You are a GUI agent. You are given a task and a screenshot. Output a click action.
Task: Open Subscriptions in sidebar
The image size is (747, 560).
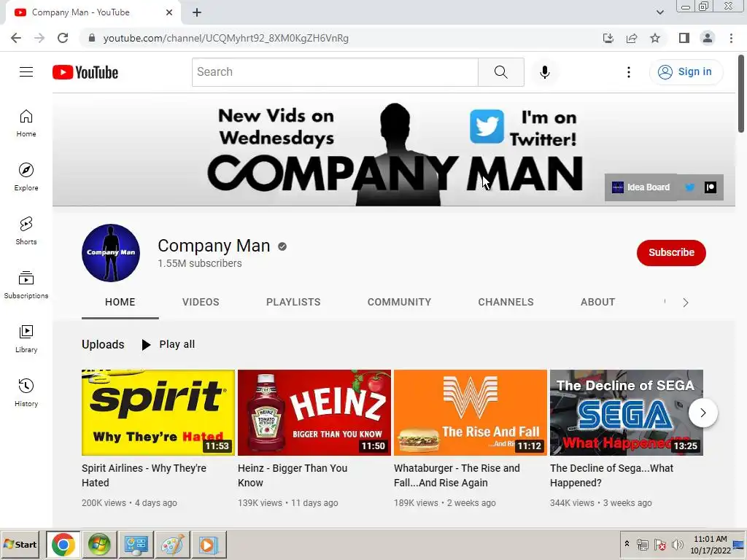click(x=26, y=285)
